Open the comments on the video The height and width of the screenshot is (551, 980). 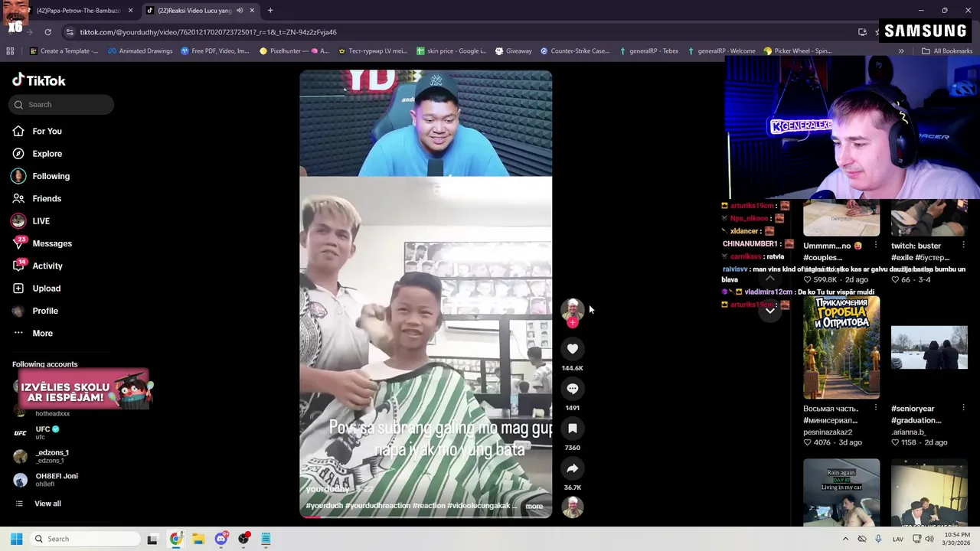[x=573, y=389]
